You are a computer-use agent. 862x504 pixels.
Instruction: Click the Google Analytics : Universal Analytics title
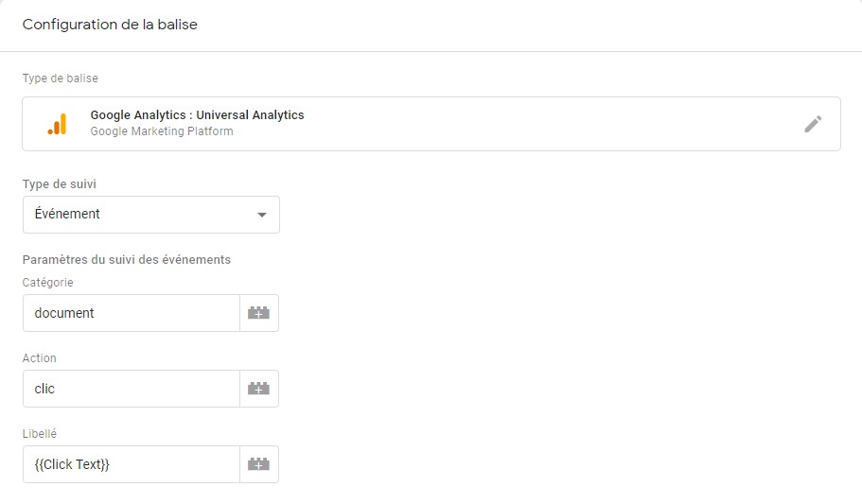tap(198, 114)
